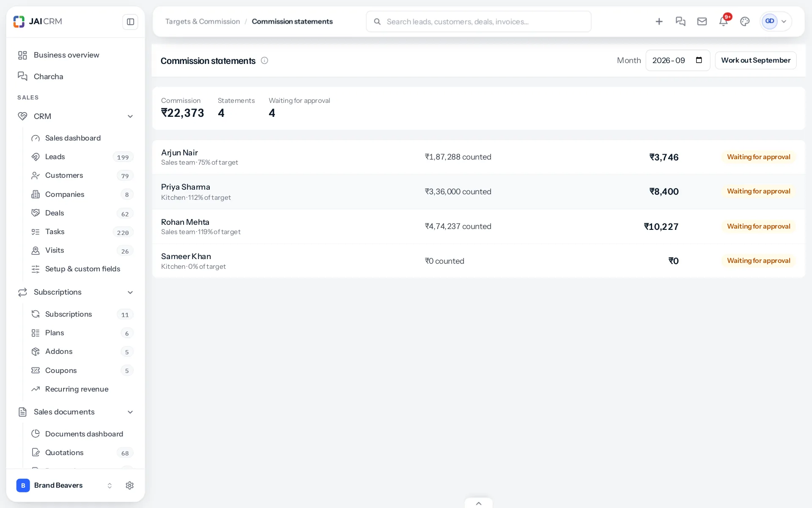Click the search magnifier icon
Image resolution: width=812 pixels, height=508 pixels.
[x=377, y=22]
